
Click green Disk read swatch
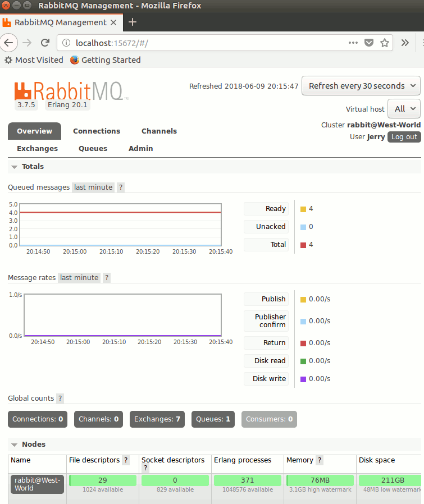click(x=303, y=361)
